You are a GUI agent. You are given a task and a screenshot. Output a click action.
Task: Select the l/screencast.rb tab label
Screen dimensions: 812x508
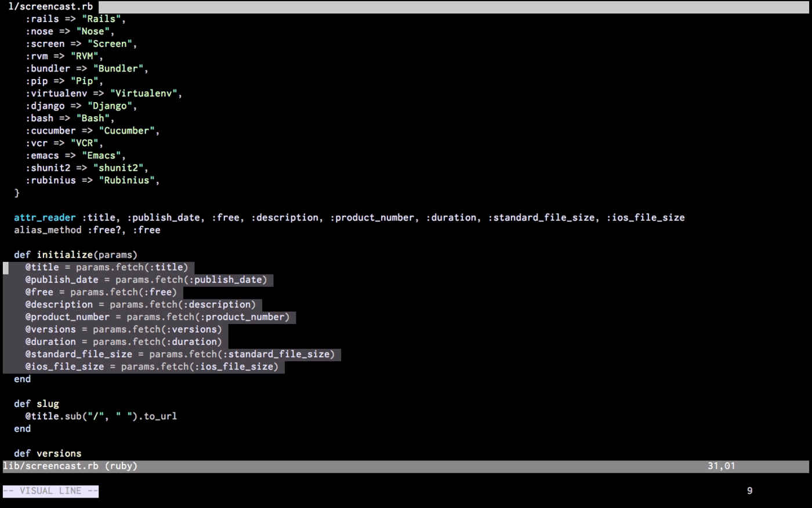[x=50, y=6]
